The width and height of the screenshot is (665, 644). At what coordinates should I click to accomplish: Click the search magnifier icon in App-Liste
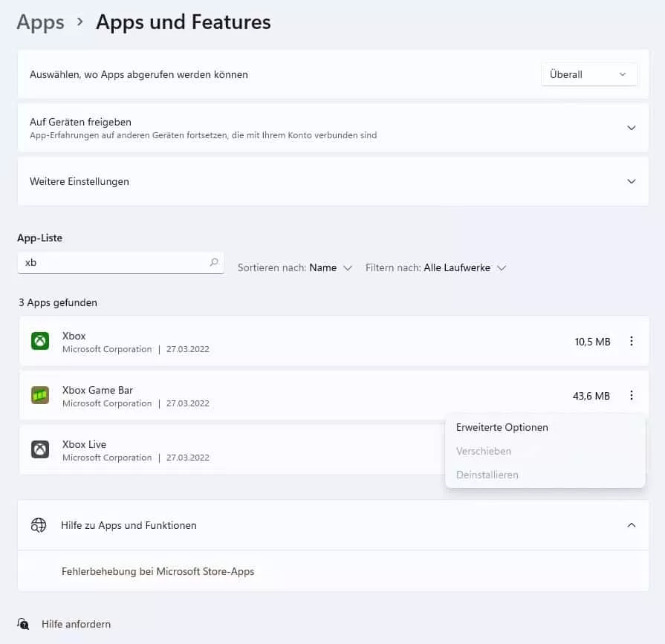(214, 262)
